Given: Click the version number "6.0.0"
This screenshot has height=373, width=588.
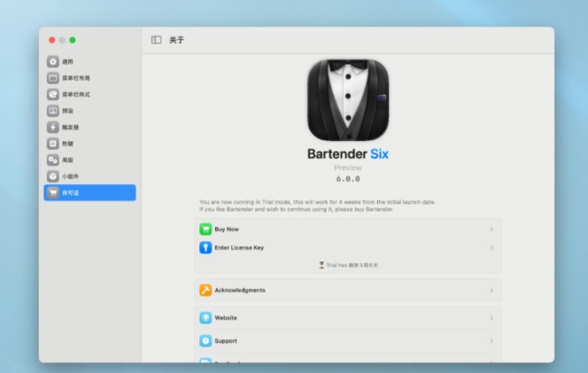Looking at the screenshot, I should 348,179.
